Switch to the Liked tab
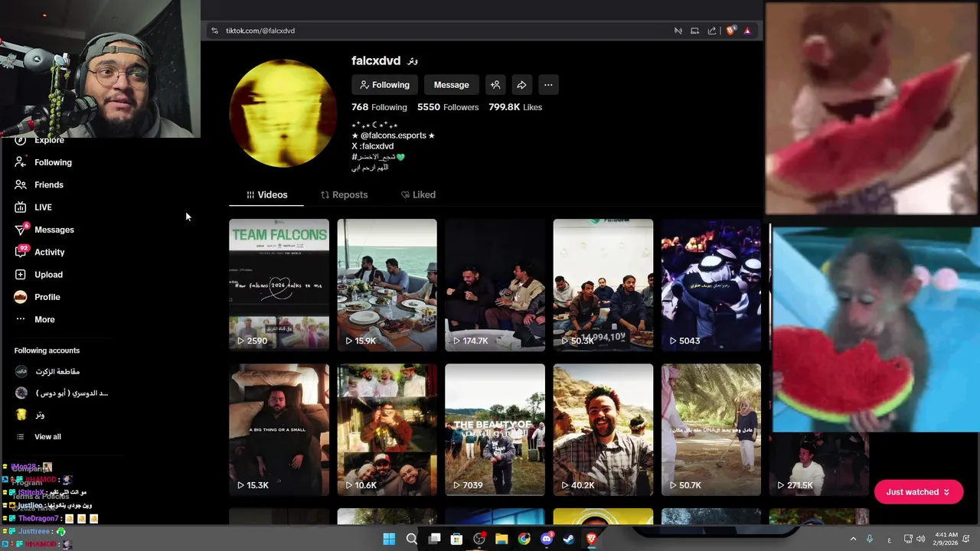Screen dimensions: 980x551 [418, 195]
